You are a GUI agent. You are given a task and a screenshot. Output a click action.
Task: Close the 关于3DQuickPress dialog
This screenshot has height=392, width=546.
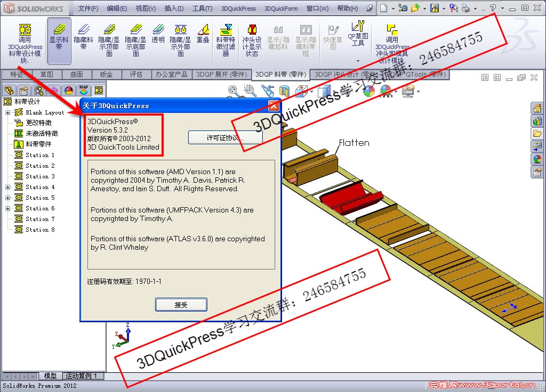tap(274, 106)
